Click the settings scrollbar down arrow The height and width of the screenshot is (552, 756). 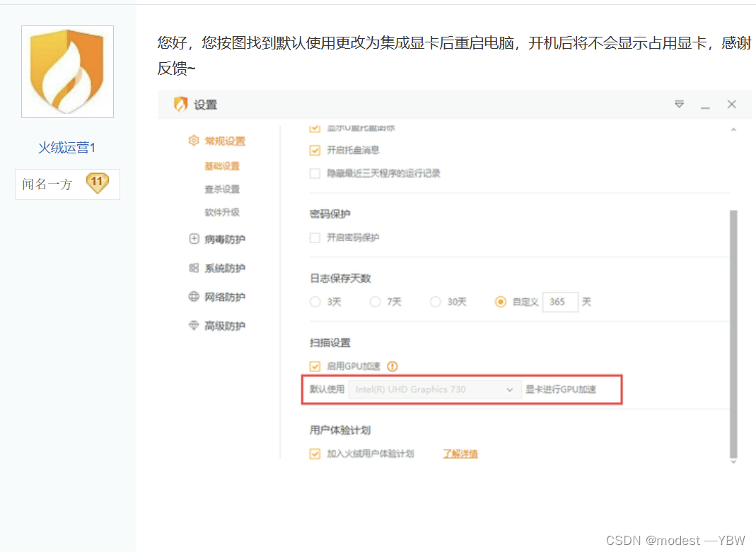(733, 462)
